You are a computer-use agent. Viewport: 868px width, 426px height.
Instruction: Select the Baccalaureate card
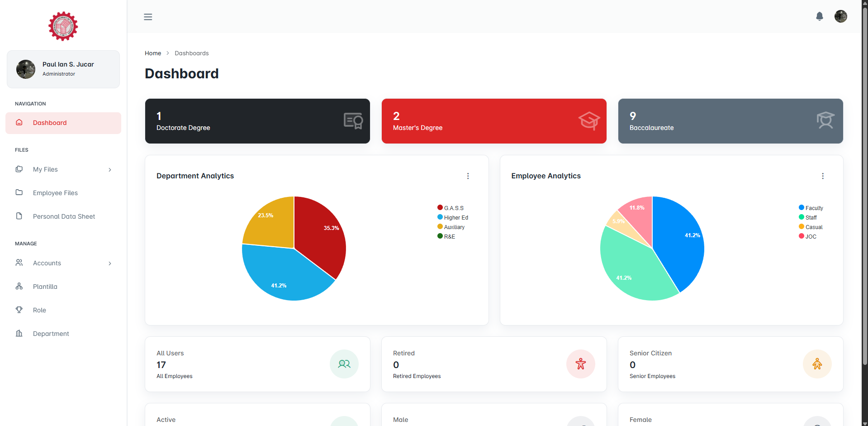(730, 121)
